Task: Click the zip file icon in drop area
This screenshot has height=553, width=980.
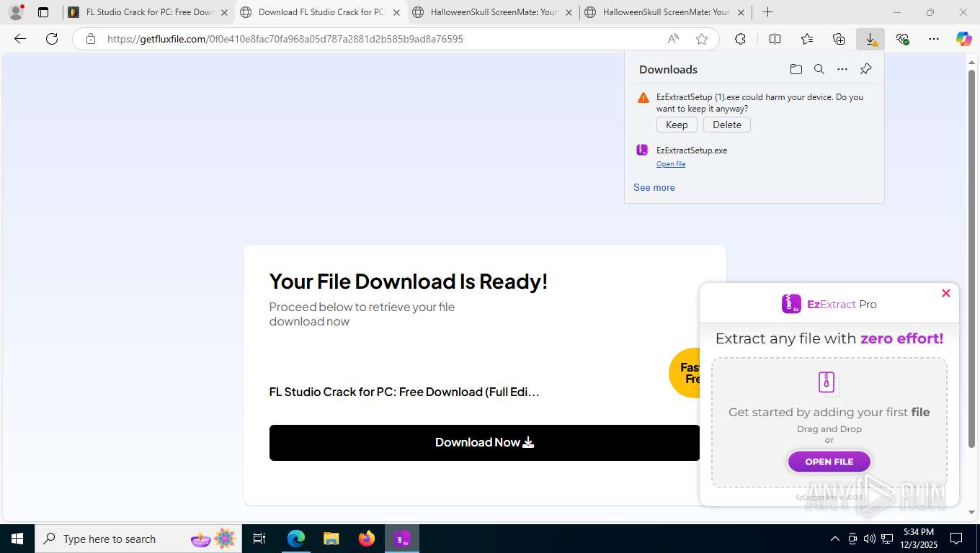Action: click(827, 382)
